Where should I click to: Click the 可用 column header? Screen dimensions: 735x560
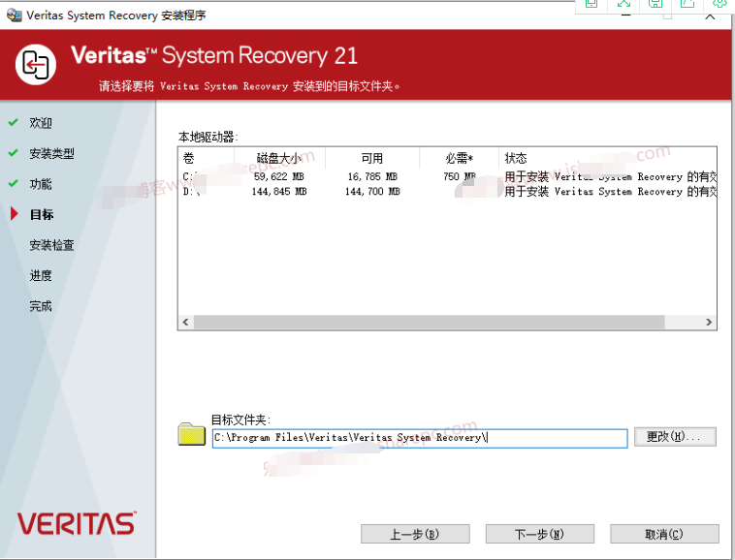click(x=372, y=158)
